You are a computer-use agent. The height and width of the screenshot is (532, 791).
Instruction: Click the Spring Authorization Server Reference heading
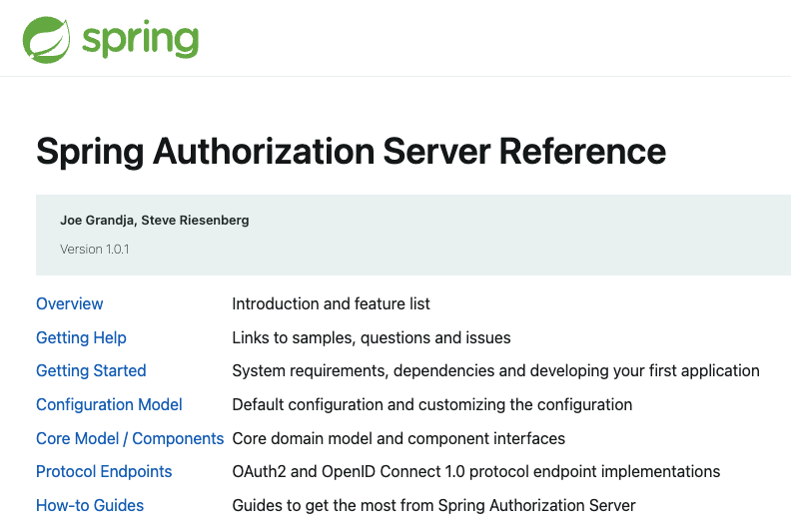(352, 152)
